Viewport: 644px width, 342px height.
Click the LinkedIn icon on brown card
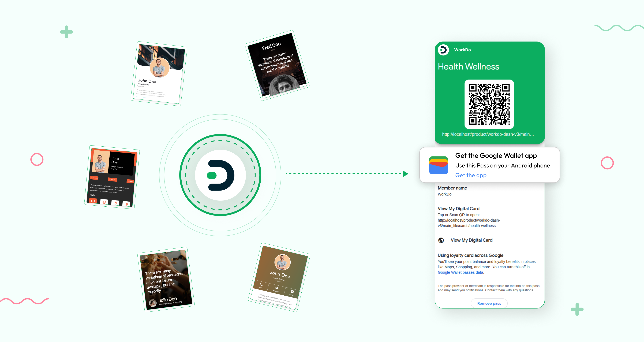(x=292, y=292)
